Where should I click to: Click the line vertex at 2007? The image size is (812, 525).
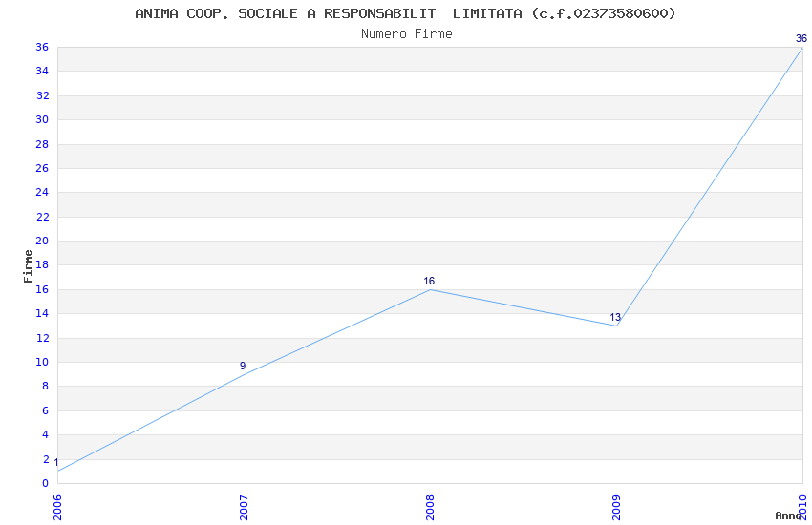click(x=244, y=374)
